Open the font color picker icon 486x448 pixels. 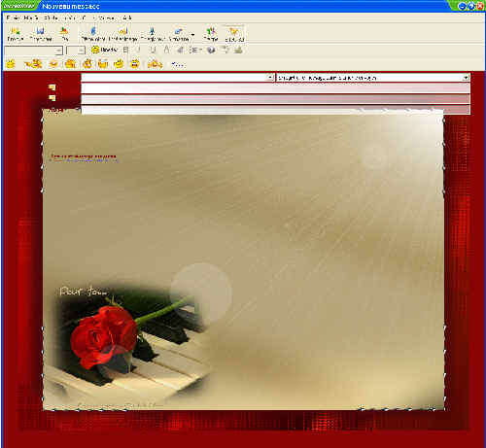[x=166, y=50]
